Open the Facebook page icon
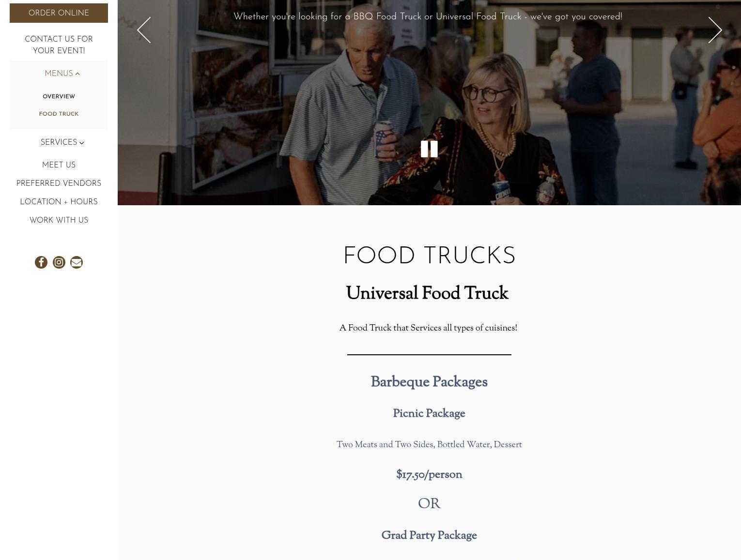Viewport: 741px width, 560px height. 41,262
